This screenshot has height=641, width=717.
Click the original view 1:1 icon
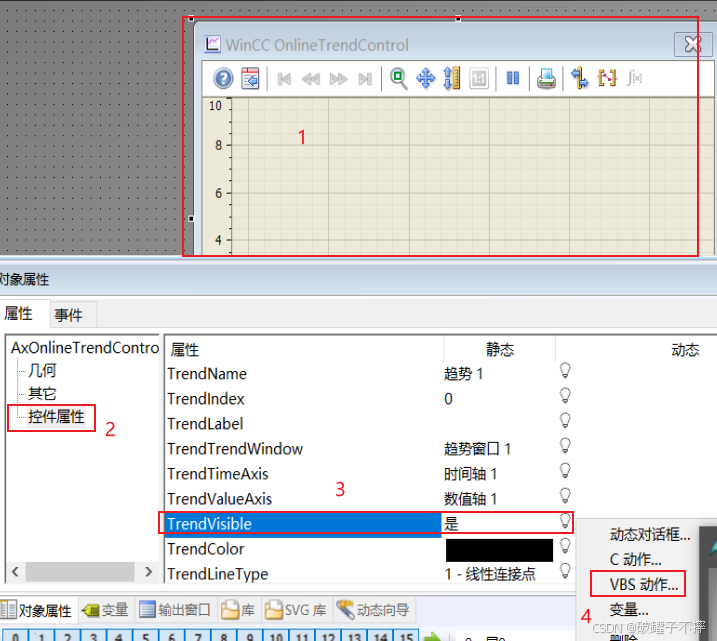click(x=479, y=79)
